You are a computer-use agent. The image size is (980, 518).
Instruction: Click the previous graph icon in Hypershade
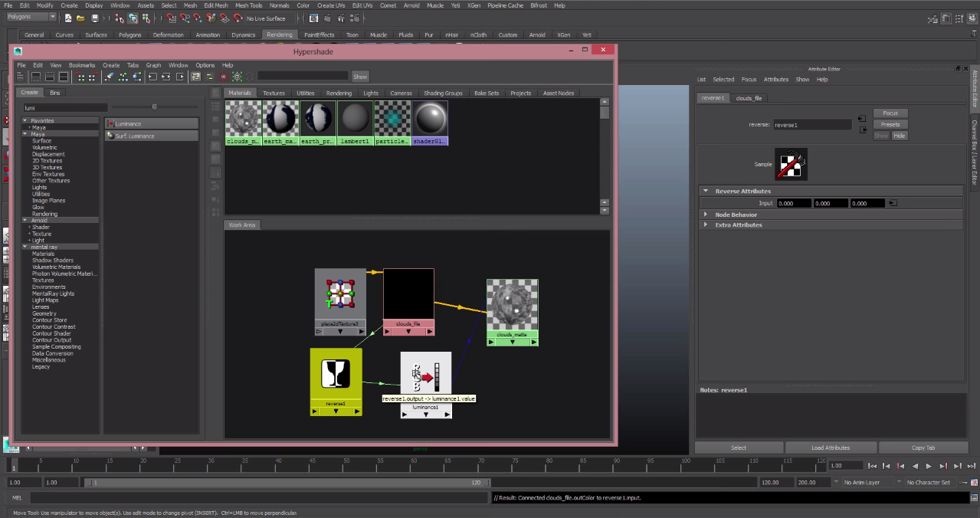(81, 76)
